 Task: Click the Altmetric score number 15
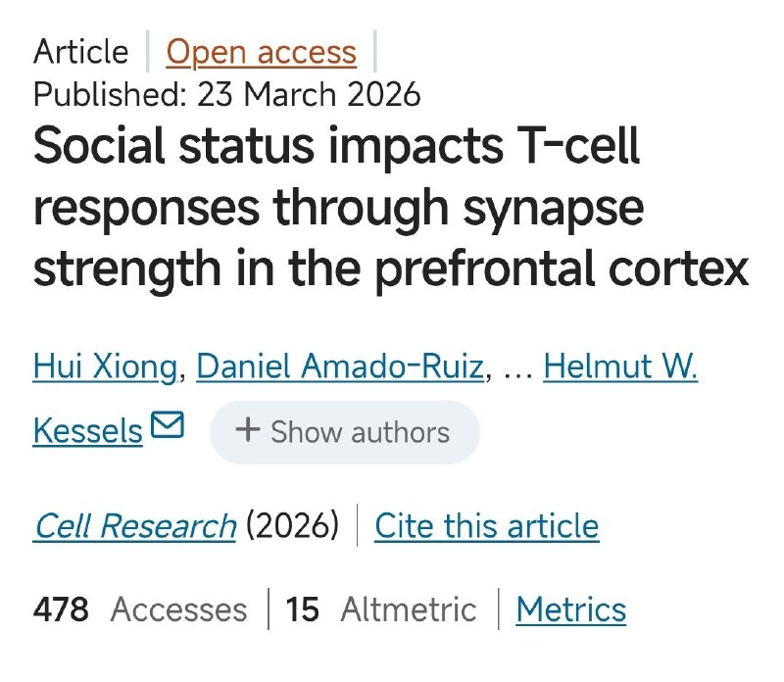click(x=303, y=609)
